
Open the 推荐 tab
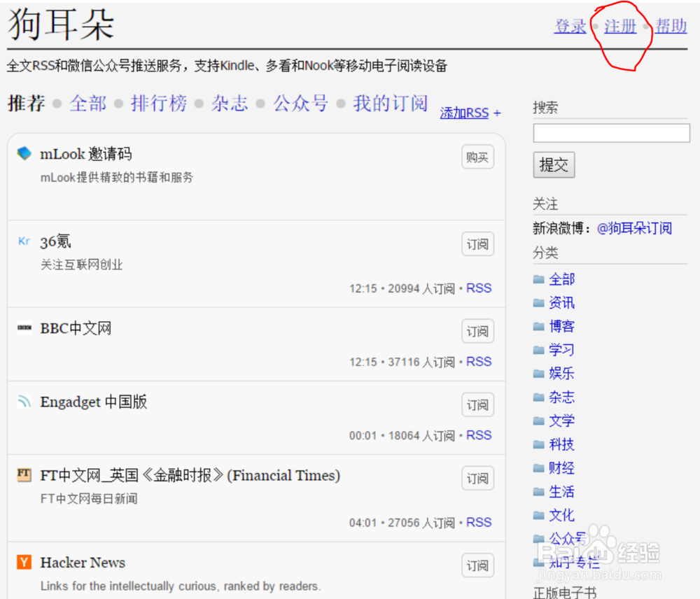(27, 104)
